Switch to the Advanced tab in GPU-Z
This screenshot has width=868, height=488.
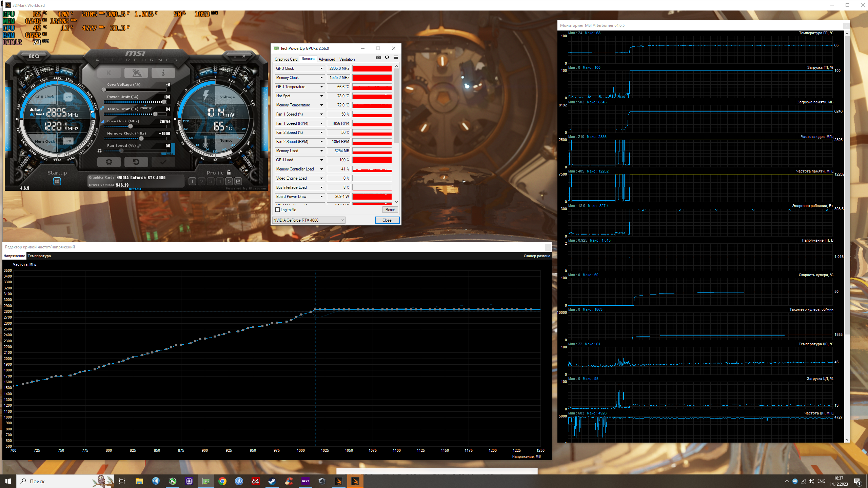click(327, 59)
